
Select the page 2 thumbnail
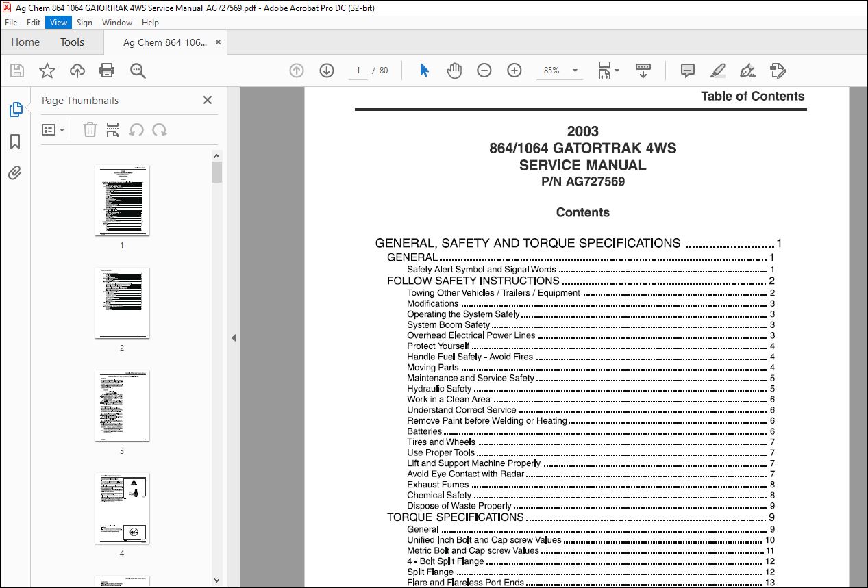(x=122, y=303)
